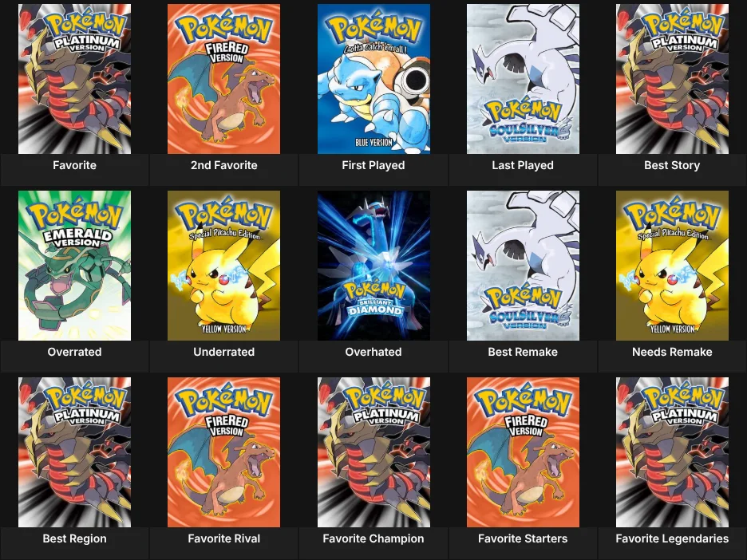Click the "Favorite" caption label
Screen dimensions: 747x560
(74, 165)
